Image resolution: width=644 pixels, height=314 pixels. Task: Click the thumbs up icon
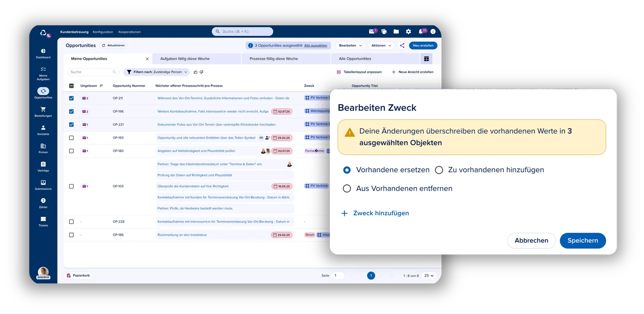coord(196,72)
